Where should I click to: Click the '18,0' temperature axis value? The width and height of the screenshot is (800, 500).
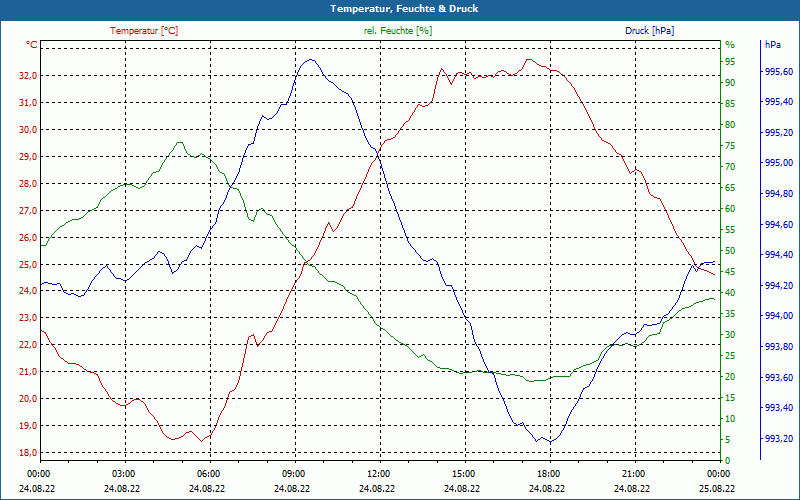click(28, 453)
